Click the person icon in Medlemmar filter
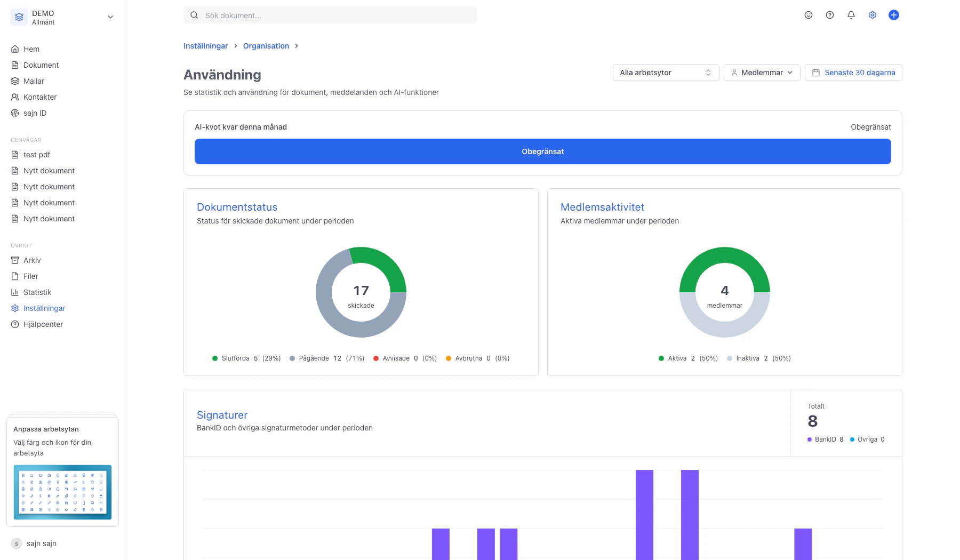Image resolution: width=960 pixels, height=560 pixels. click(x=734, y=73)
